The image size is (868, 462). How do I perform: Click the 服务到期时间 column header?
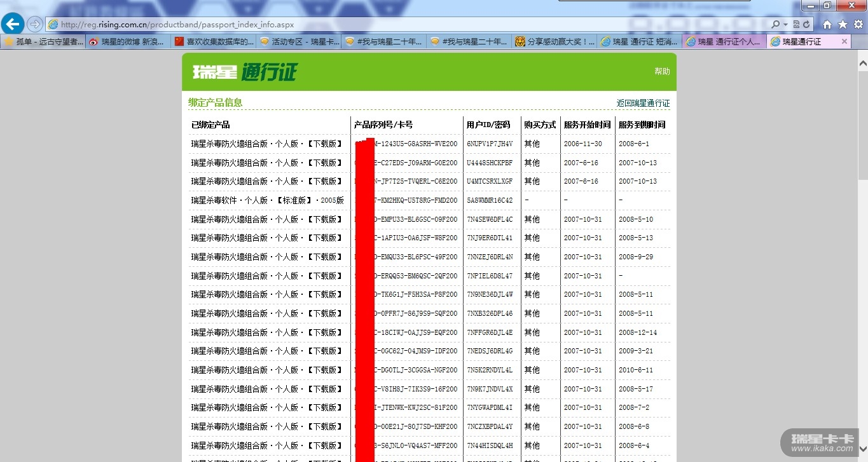coord(642,125)
